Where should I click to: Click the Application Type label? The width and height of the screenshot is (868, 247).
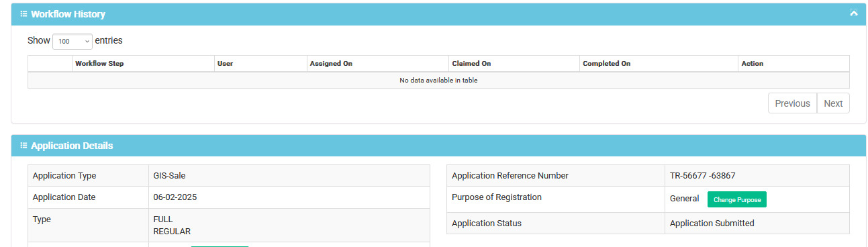tap(64, 176)
